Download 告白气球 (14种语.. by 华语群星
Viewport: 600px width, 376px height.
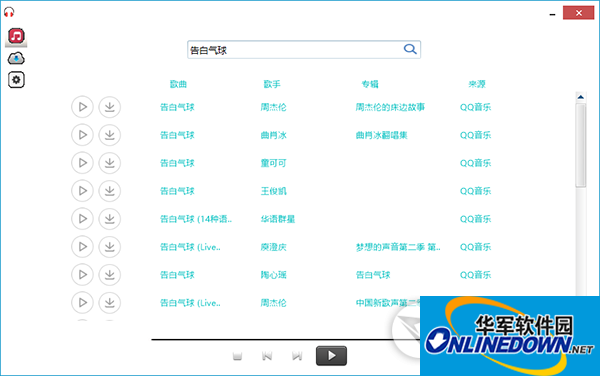(x=110, y=218)
